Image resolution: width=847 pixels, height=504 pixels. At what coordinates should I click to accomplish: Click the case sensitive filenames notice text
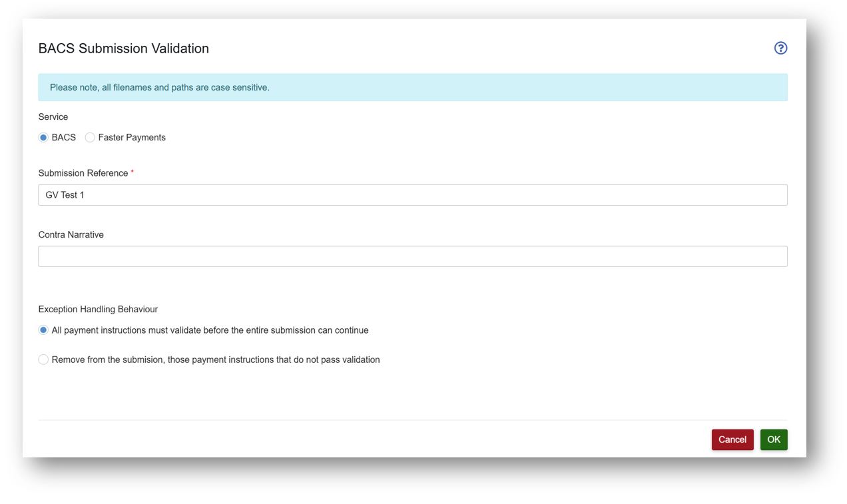[x=160, y=87]
